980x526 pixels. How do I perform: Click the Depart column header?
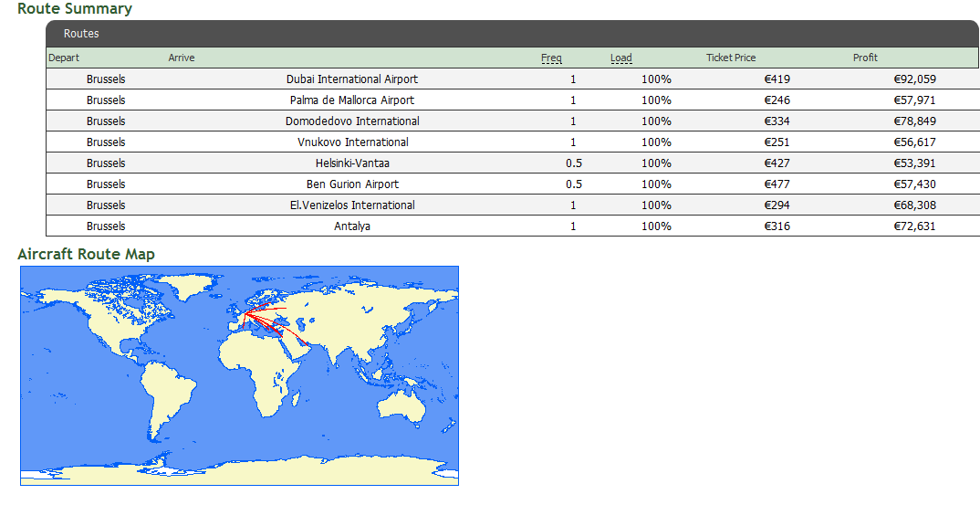coord(64,58)
